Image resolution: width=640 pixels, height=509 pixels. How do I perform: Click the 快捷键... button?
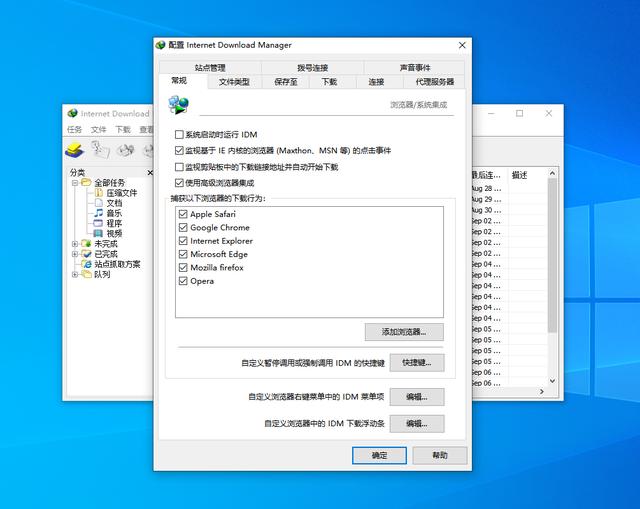417,362
